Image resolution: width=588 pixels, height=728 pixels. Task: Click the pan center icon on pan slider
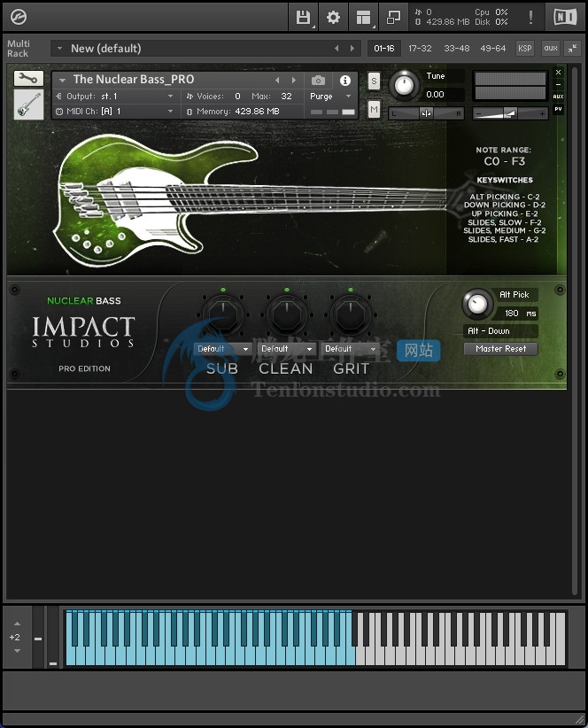pos(426,113)
